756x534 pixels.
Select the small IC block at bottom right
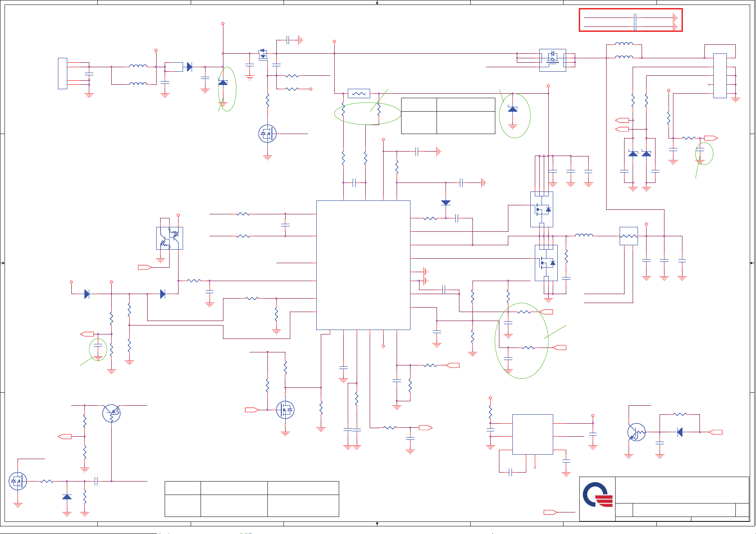tap(533, 434)
